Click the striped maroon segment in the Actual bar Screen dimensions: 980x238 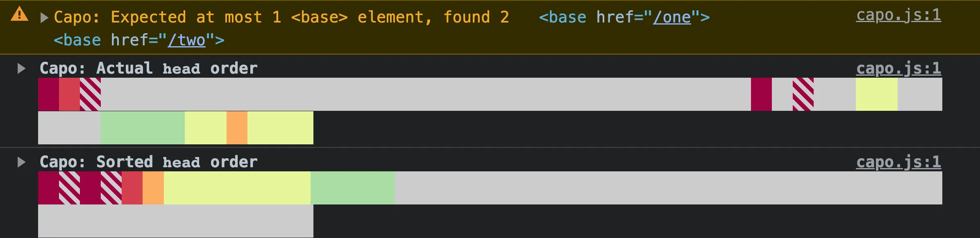click(x=90, y=94)
